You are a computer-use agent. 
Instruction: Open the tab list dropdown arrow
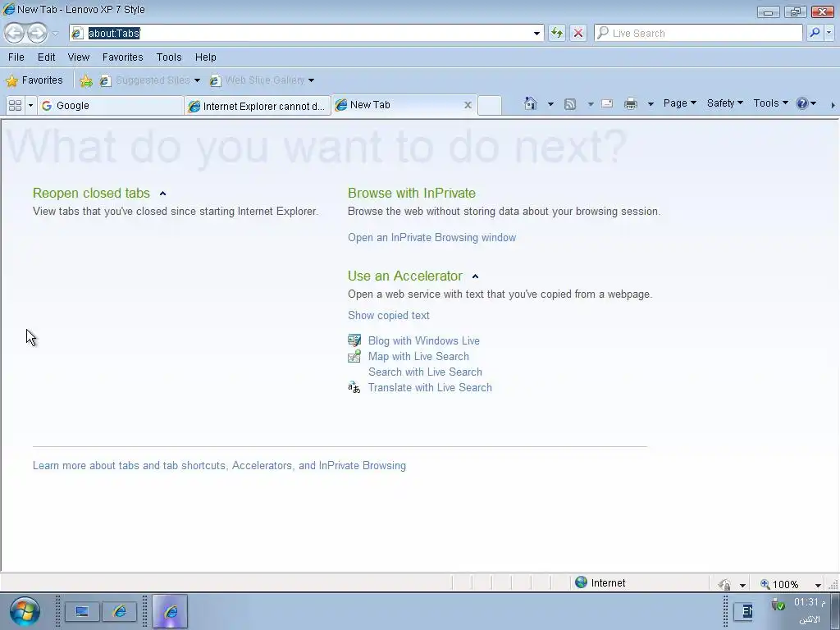(x=30, y=106)
